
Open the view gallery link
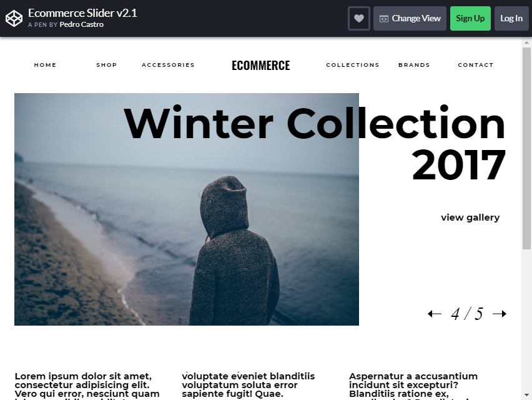coord(470,217)
